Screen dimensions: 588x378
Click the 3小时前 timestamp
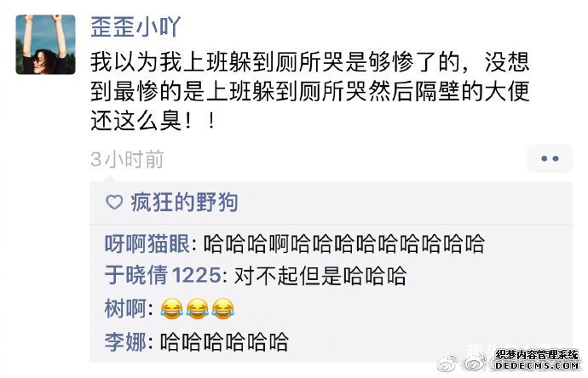click(x=127, y=159)
